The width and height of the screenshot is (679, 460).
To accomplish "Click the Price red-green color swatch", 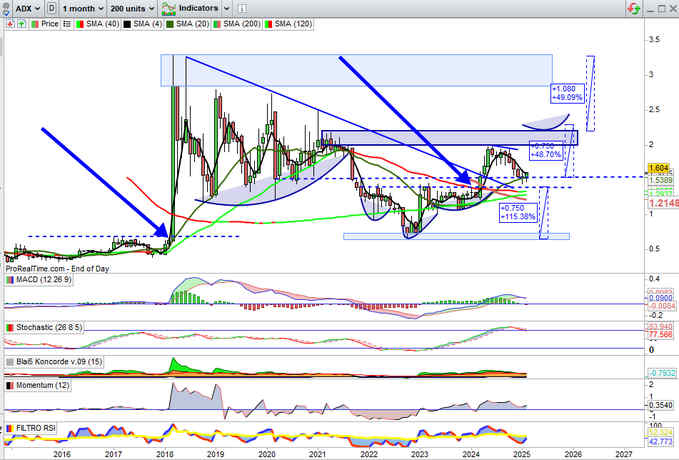I will (x=35, y=24).
